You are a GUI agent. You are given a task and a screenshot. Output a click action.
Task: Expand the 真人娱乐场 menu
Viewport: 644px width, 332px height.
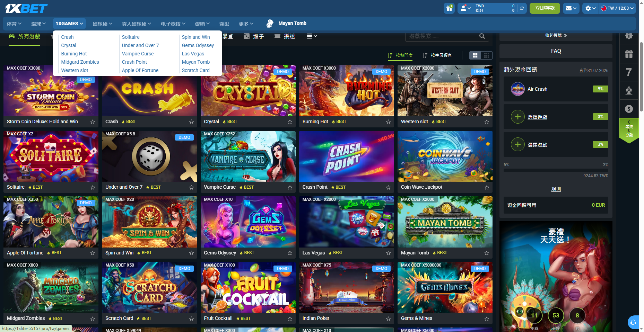pyautogui.click(x=136, y=24)
